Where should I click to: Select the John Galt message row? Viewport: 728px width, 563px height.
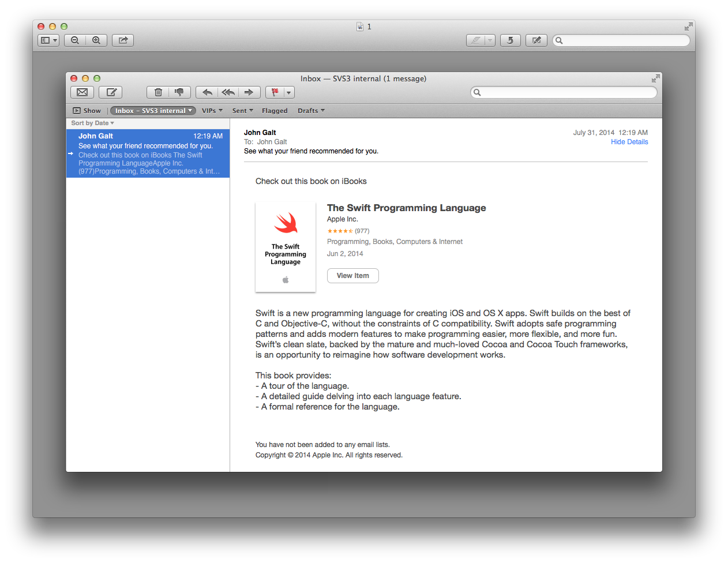(x=148, y=153)
